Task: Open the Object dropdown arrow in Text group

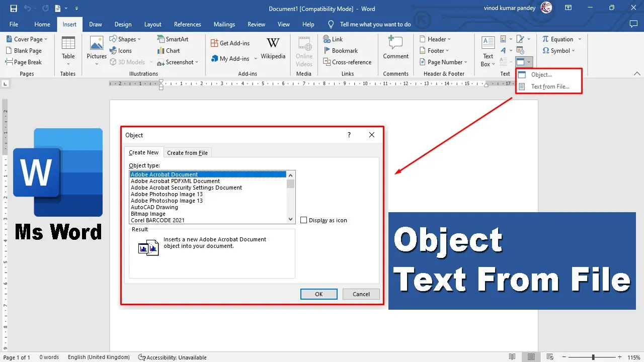Action: 529,62
